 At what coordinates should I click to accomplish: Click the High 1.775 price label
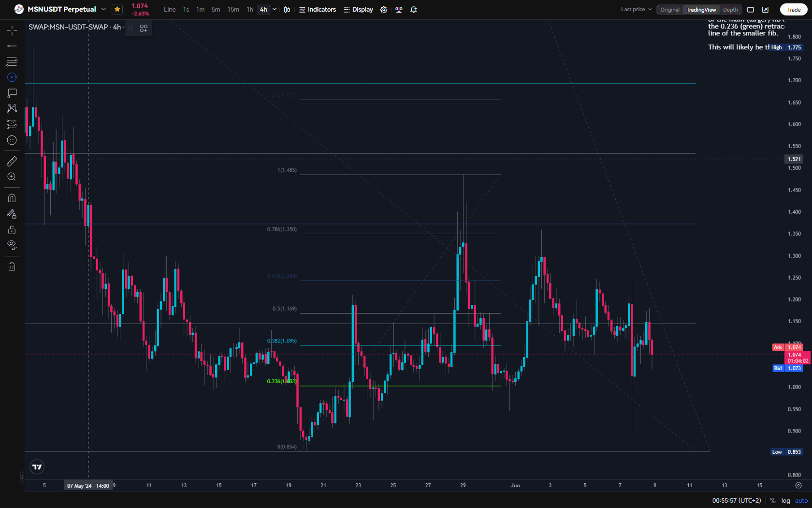786,47
